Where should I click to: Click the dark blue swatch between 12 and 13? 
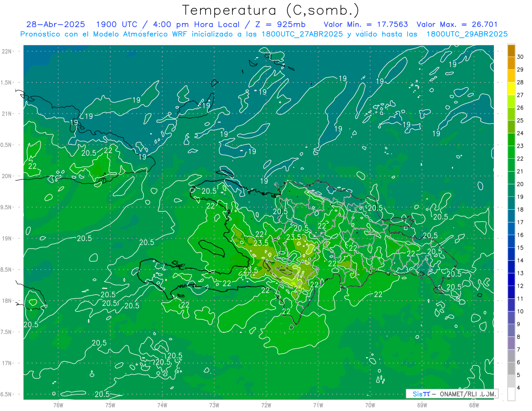tap(511, 279)
